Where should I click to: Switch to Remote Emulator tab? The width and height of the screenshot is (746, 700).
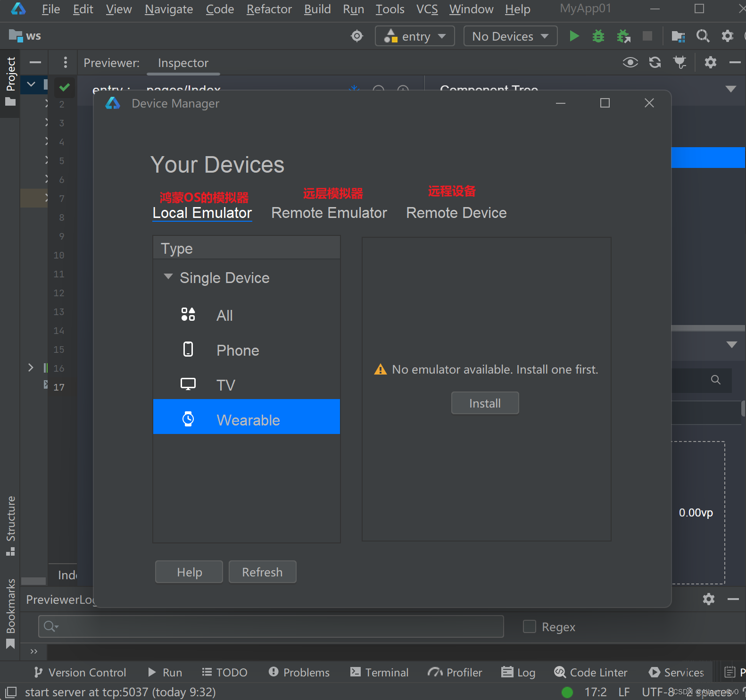point(329,213)
